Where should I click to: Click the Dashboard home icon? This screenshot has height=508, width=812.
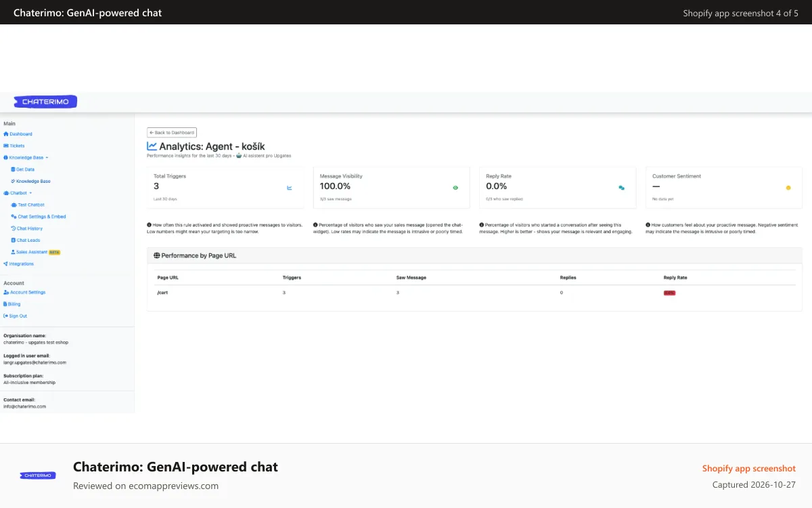coord(6,134)
